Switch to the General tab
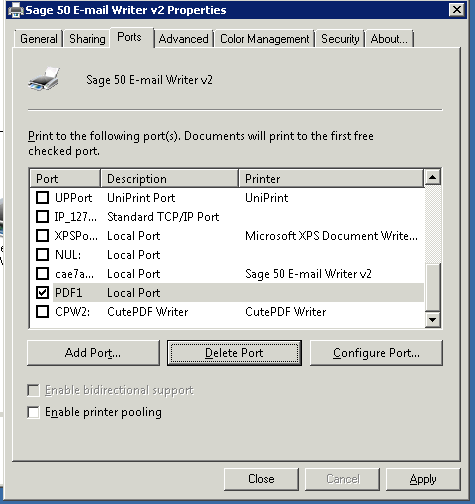Screen dimensions: 475x504 39,39
